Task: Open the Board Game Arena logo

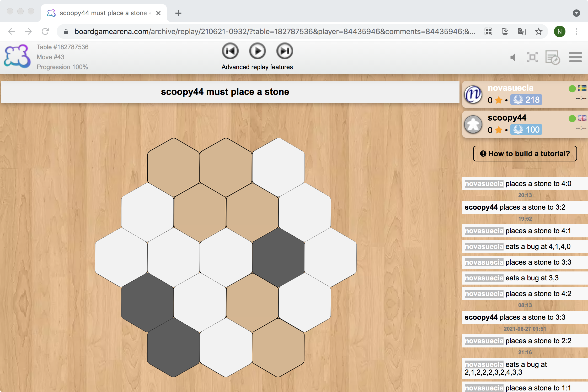Action: (17, 56)
